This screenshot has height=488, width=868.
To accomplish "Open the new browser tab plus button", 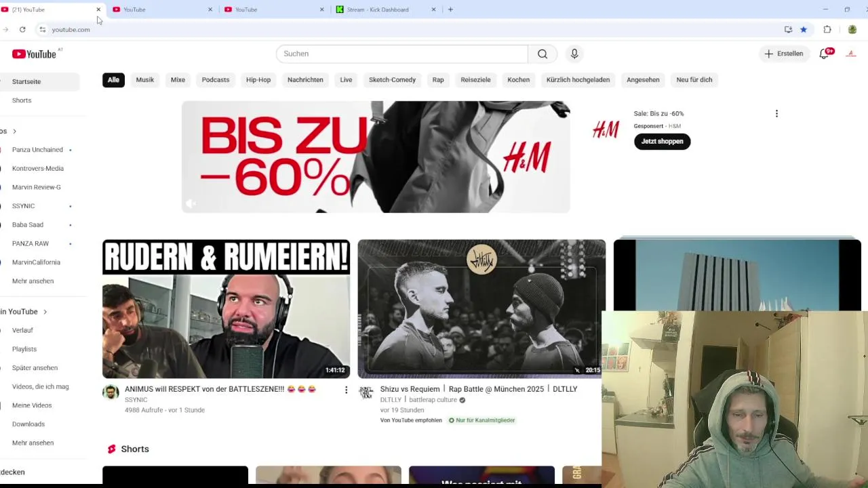I will [x=450, y=9].
